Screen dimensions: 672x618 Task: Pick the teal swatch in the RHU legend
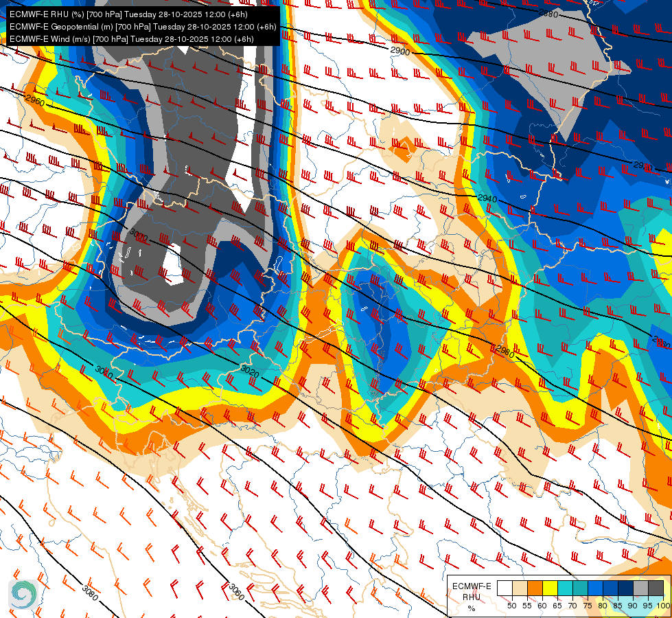click(580, 588)
